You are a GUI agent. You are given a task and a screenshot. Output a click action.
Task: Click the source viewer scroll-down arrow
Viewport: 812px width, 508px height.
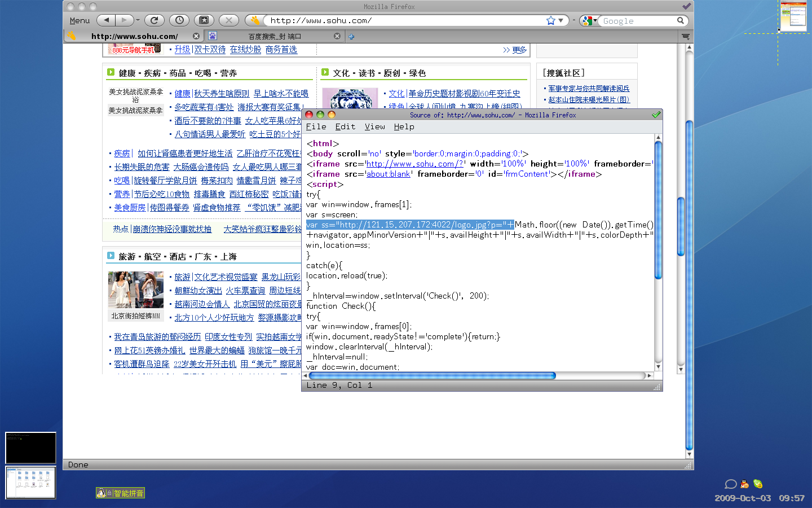[x=658, y=367]
